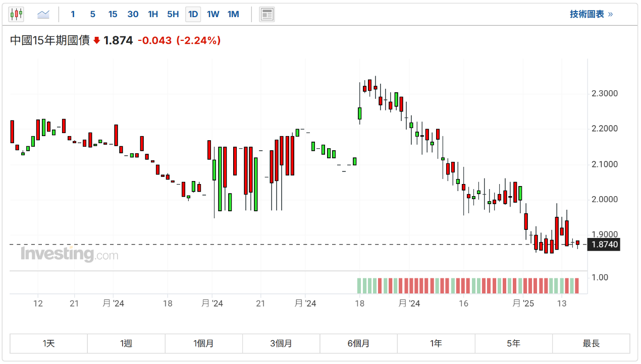Select the 1-minute interval

73,14
